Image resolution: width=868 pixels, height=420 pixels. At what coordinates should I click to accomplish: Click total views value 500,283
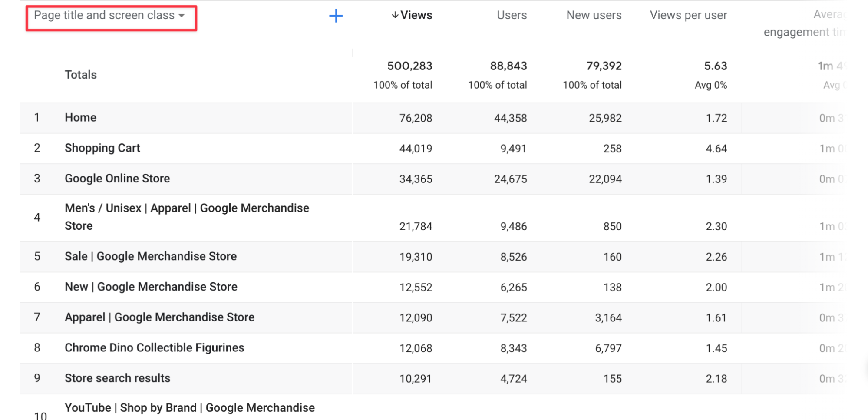coord(410,66)
